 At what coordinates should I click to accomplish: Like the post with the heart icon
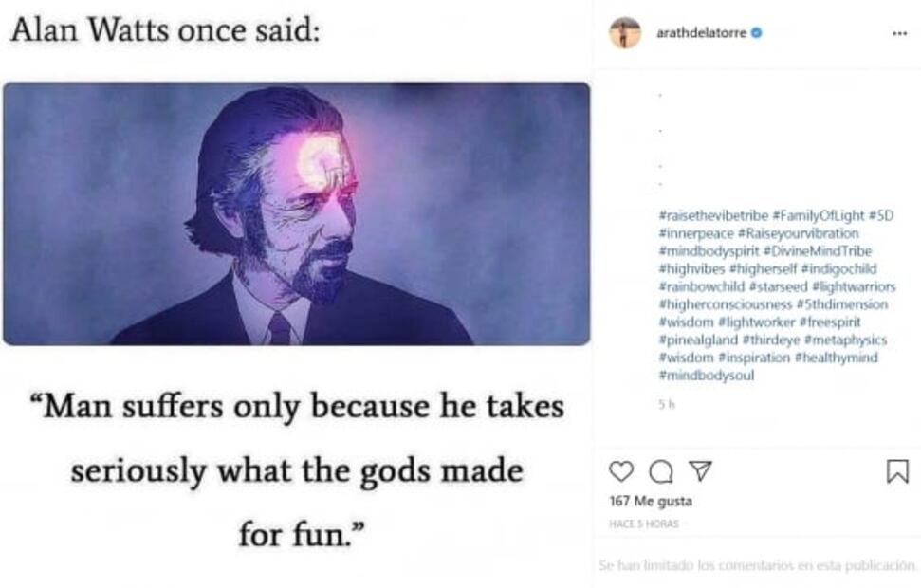coord(620,471)
